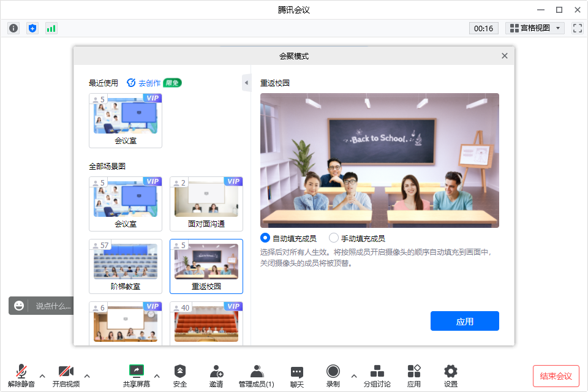Click the blue security shield icon
Viewport: 588px width, 392px height.
(x=32, y=28)
